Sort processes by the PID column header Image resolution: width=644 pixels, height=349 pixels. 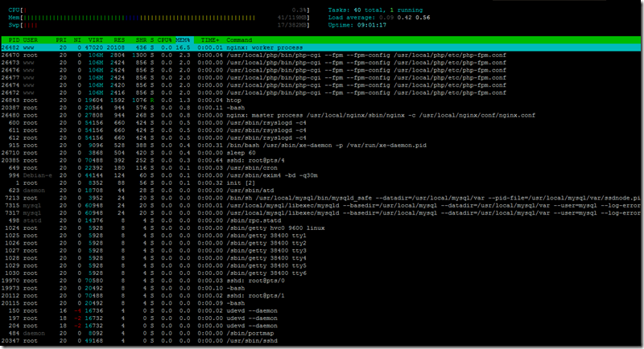pos(14,40)
